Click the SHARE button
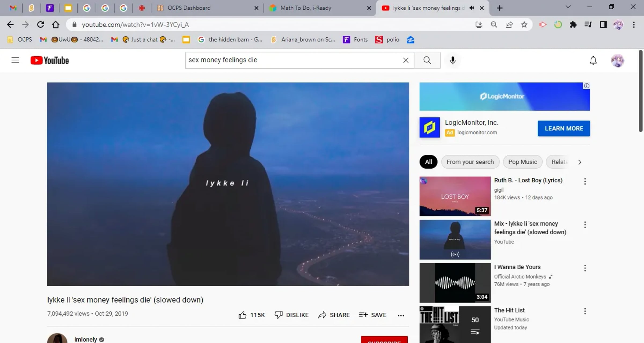Screen dimensions: 644x343 click(x=334, y=315)
